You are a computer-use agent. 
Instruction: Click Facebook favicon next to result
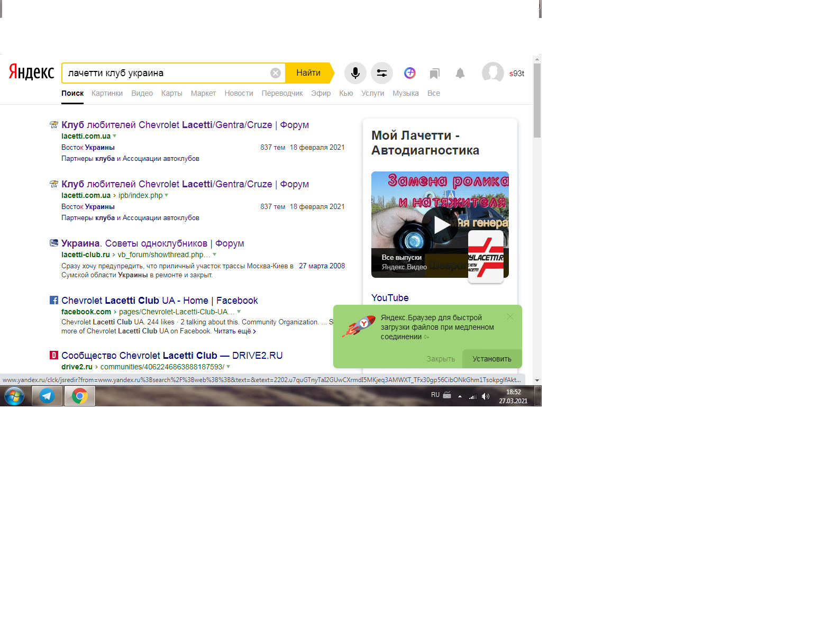pyautogui.click(x=54, y=300)
